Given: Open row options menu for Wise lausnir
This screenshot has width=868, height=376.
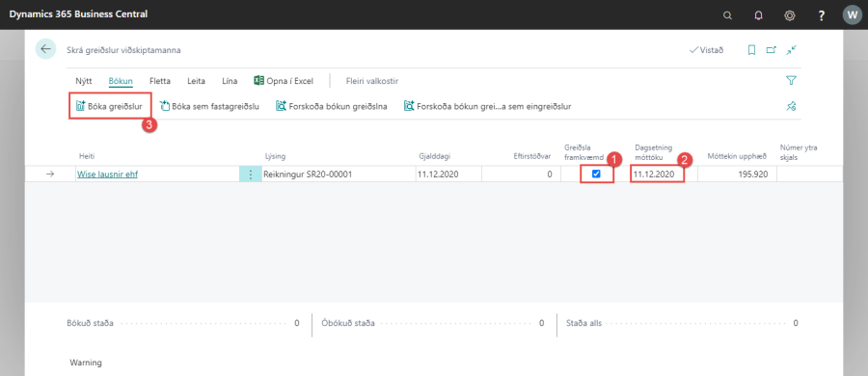Looking at the screenshot, I should point(250,175).
